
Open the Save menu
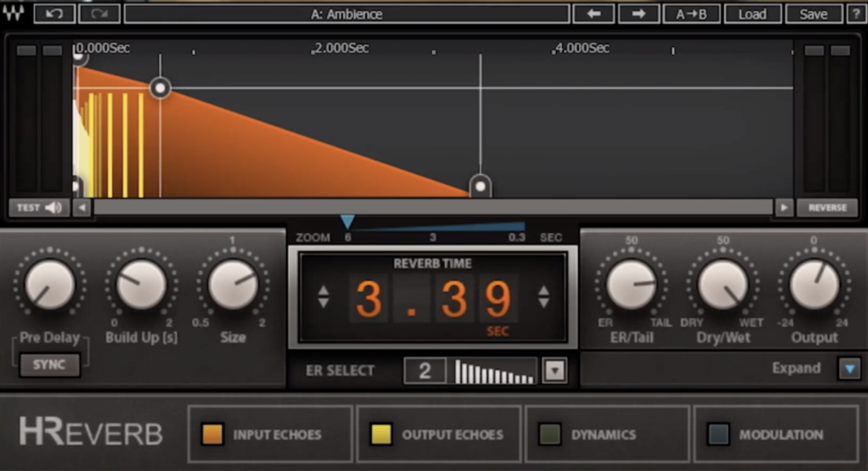pos(813,14)
